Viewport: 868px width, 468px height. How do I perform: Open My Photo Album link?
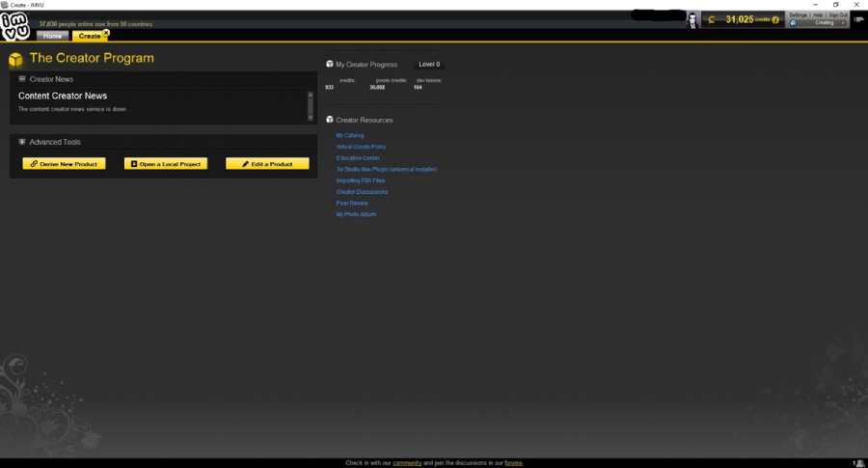356,214
